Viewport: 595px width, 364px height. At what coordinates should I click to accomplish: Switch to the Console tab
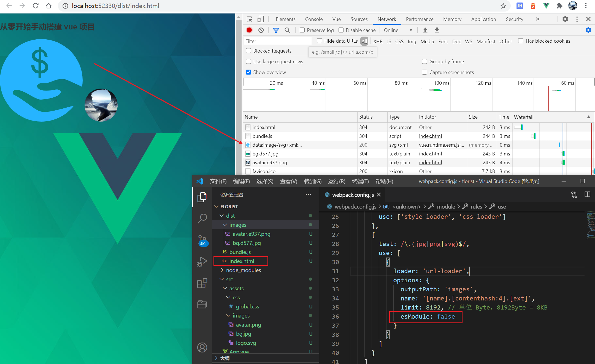click(x=314, y=19)
